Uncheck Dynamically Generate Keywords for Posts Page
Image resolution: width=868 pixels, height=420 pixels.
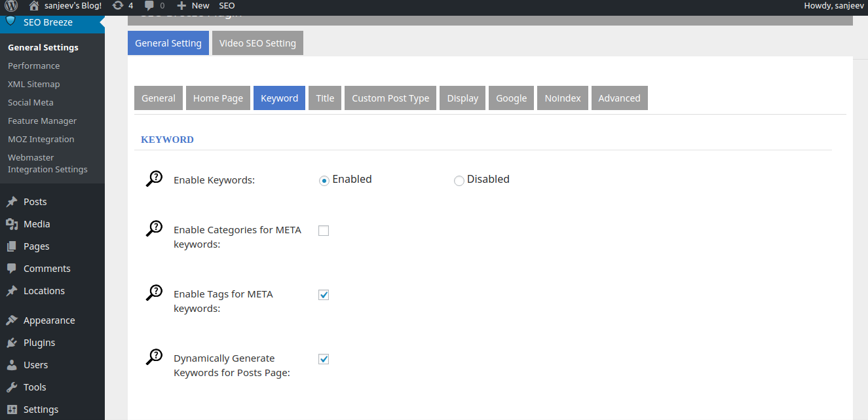point(324,359)
